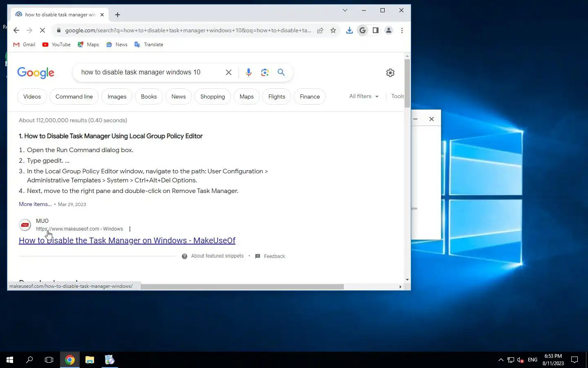Open the search Tools option
Image resolution: width=588 pixels, height=368 pixels.
tap(397, 96)
